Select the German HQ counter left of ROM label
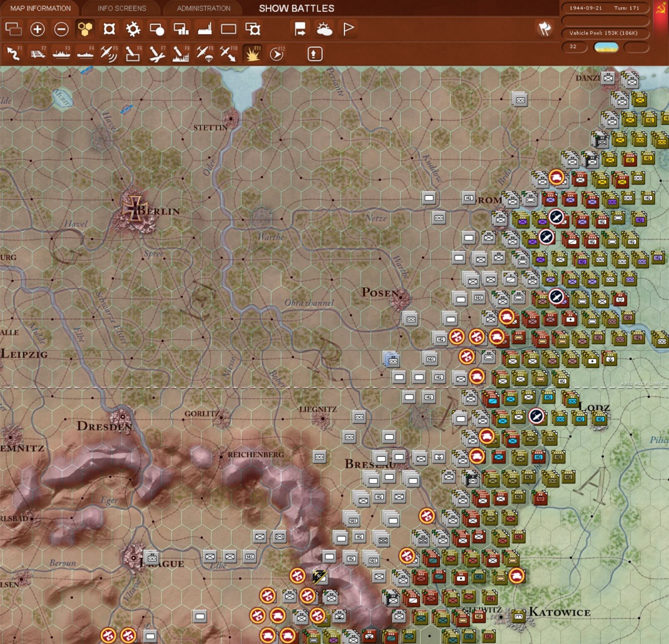 point(468,198)
